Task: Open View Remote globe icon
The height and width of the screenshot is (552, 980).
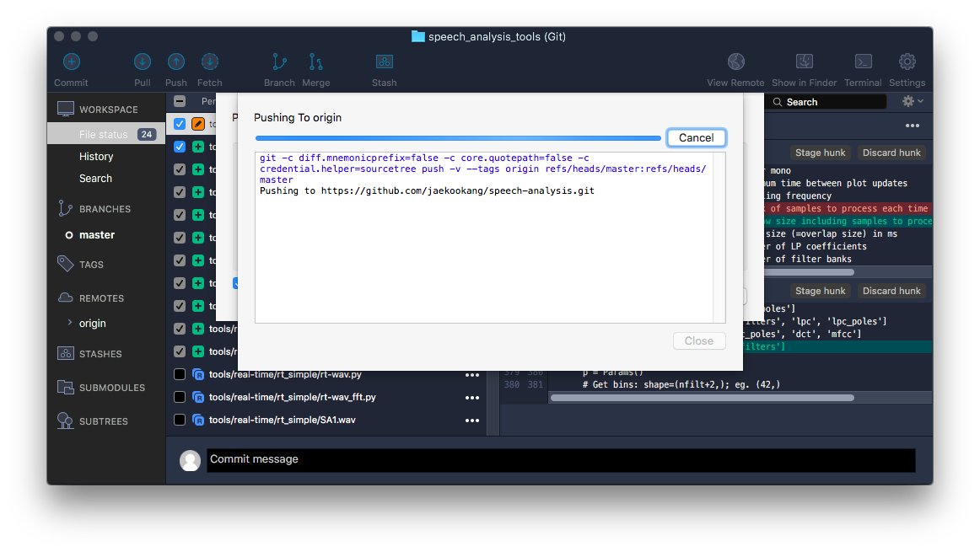Action: pos(735,62)
